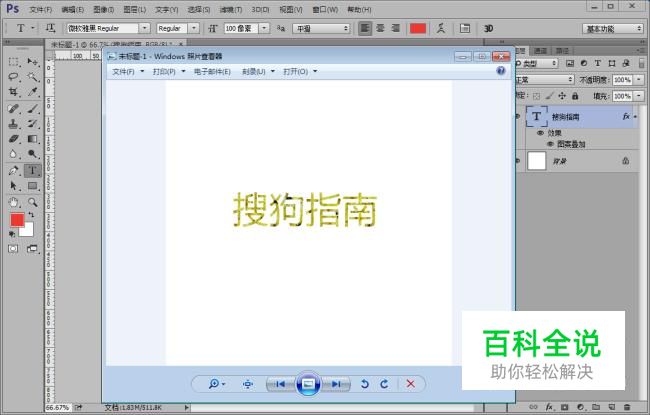The image size is (650, 415).
Task: Change the screen mode
Action: [x=32, y=249]
